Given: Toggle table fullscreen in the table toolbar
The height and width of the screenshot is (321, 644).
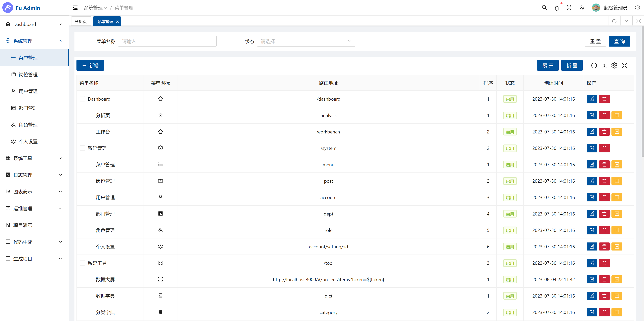Looking at the screenshot, I should coord(625,65).
